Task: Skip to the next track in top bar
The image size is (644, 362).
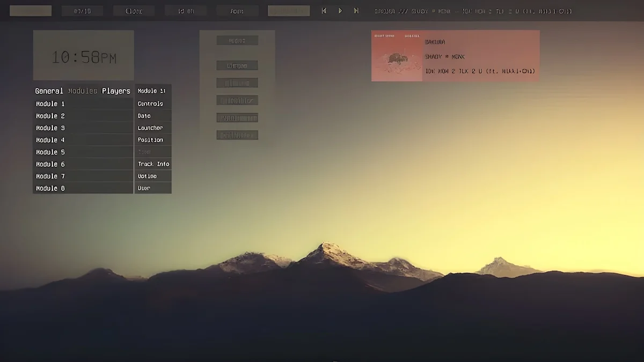Action: [x=356, y=11]
